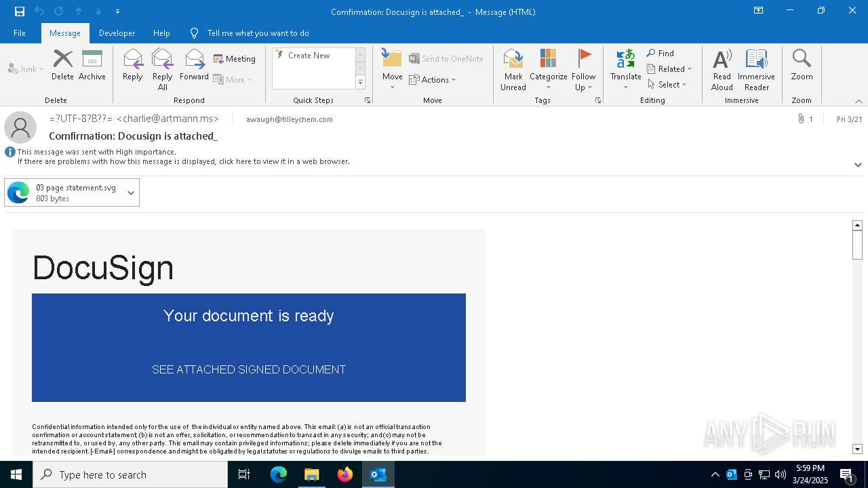Open the volume control in the tray
Screen dimensions: 868x488
click(780, 474)
